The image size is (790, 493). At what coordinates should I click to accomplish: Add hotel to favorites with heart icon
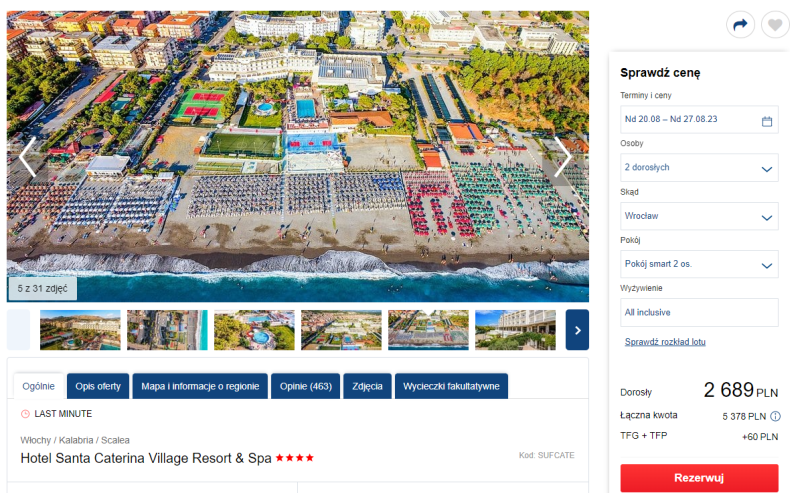pos(775,25)
